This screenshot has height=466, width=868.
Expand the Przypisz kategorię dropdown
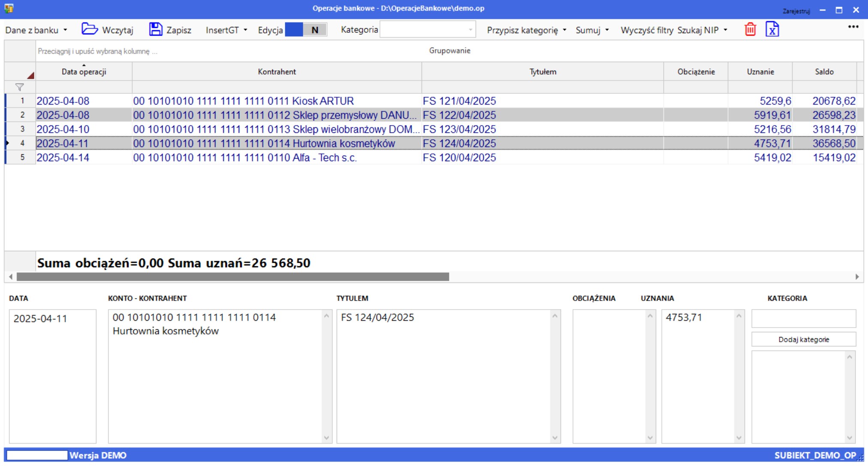pyautogui.click(x=526, y=30)
